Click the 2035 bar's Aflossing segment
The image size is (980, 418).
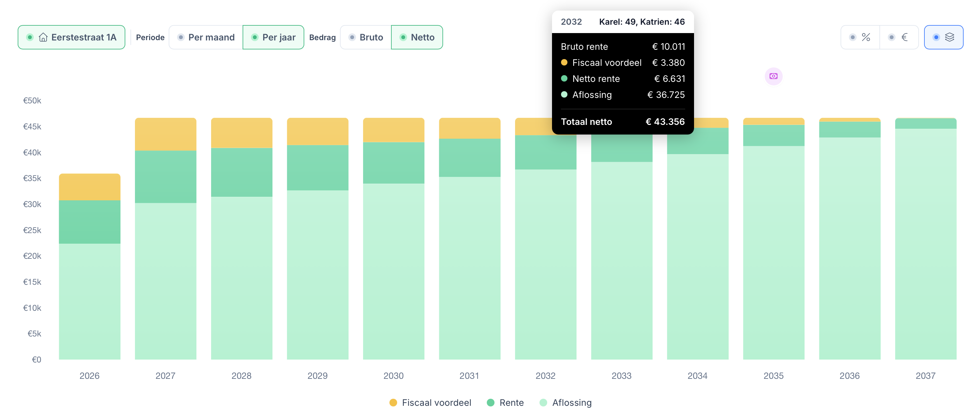[x=774, y=253]
